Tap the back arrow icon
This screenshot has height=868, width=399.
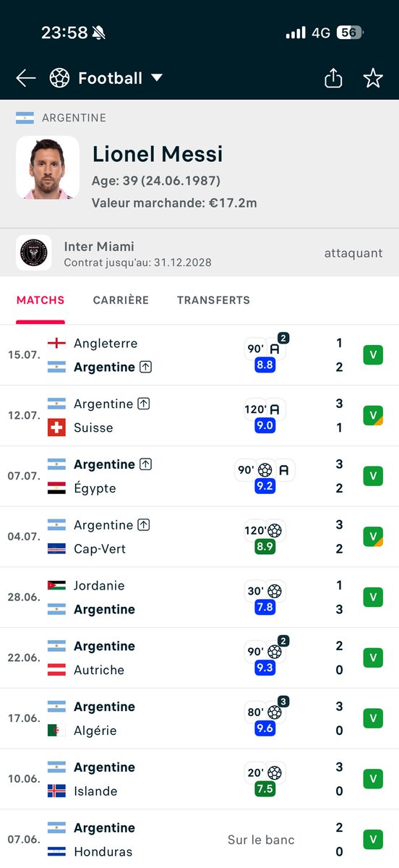click(26, 78)
